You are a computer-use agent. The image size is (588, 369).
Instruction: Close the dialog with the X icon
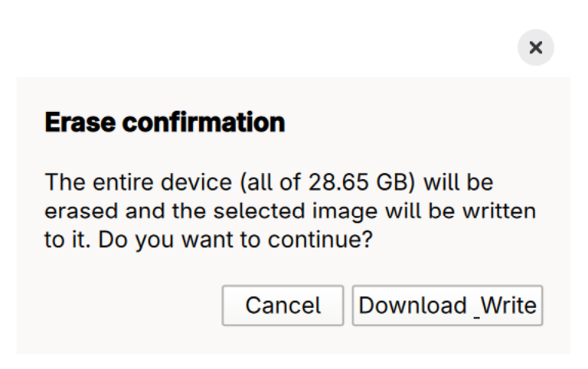535,47
